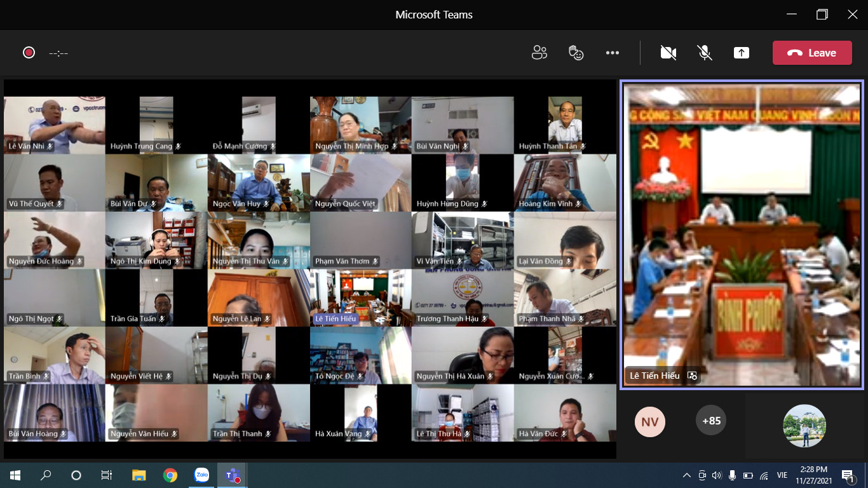868x488 pixels.
Task: Open the share content tray
Action: pyautogui.click(x=742, y=53)
